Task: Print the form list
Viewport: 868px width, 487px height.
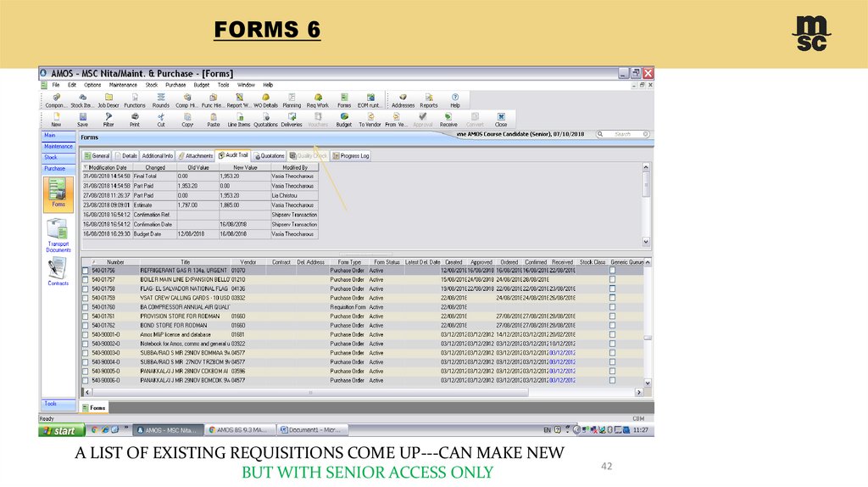Action: [135, 120]
